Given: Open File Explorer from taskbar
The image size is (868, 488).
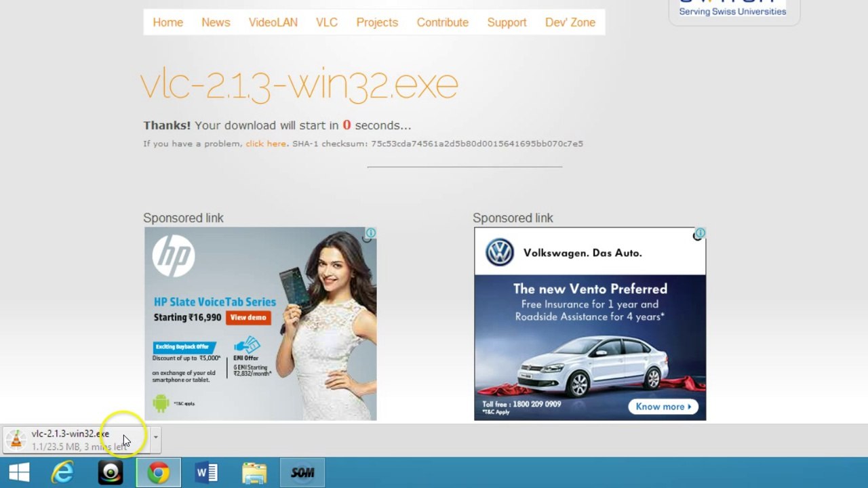Looking at the screenshot, I should (x=254, y=472).
